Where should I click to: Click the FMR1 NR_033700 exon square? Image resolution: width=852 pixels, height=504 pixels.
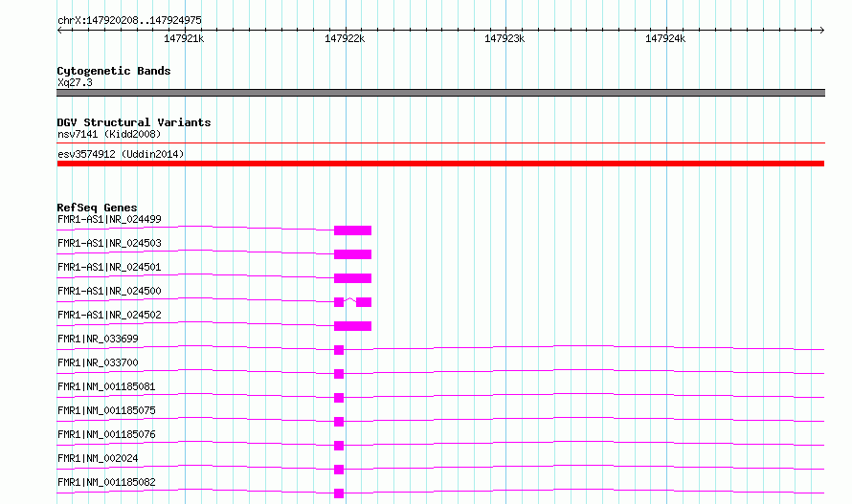(x=339, y=374)
